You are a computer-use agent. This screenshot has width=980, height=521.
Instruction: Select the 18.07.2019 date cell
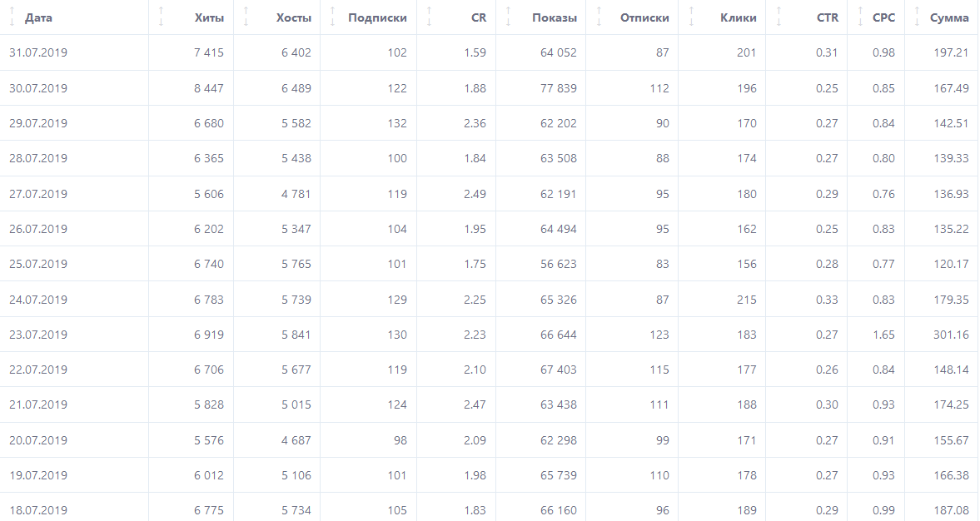pyautogui.click(x=38, y=510)
